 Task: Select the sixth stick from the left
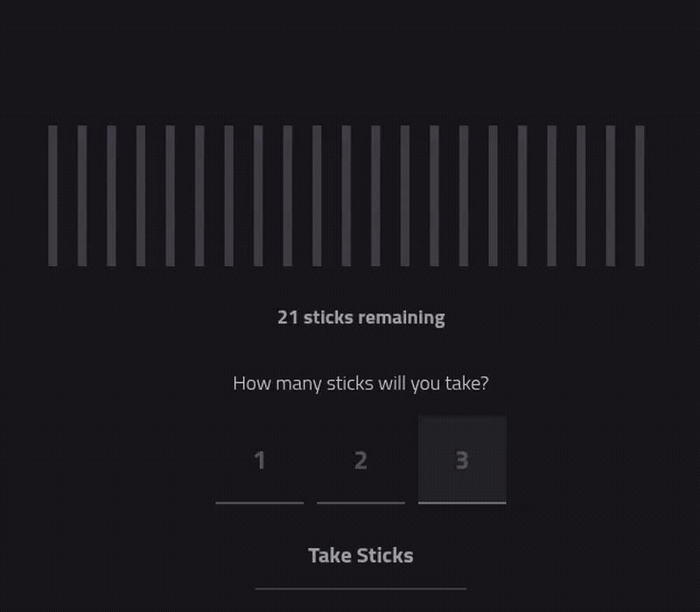click(199, 195)
